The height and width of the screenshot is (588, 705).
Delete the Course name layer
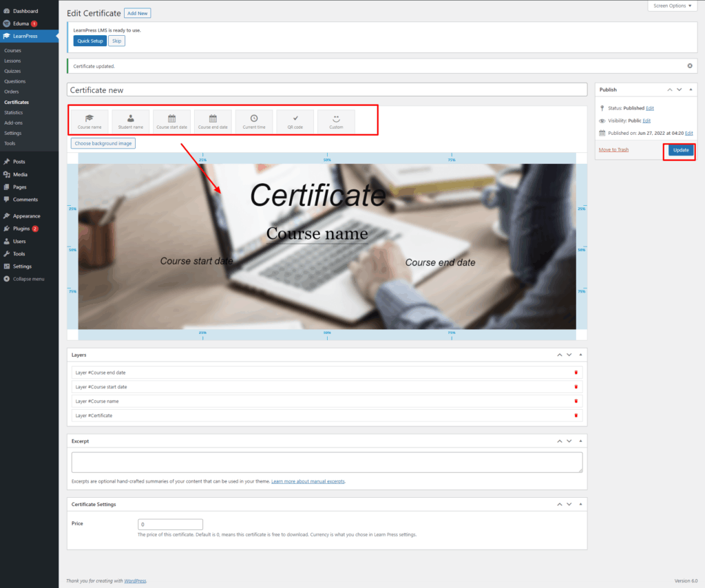(576, 401)
